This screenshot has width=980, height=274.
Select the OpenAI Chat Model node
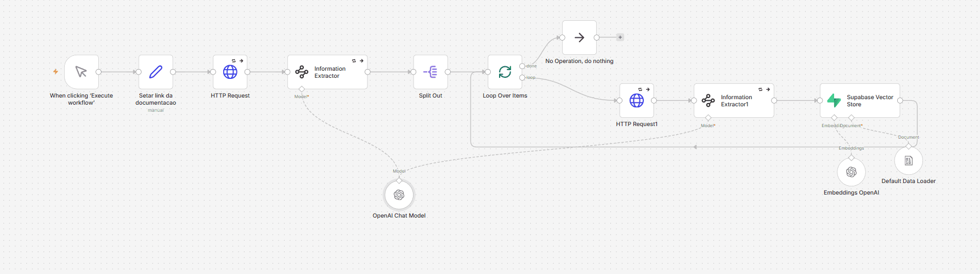pyautogui.click(x=399, y=195)
